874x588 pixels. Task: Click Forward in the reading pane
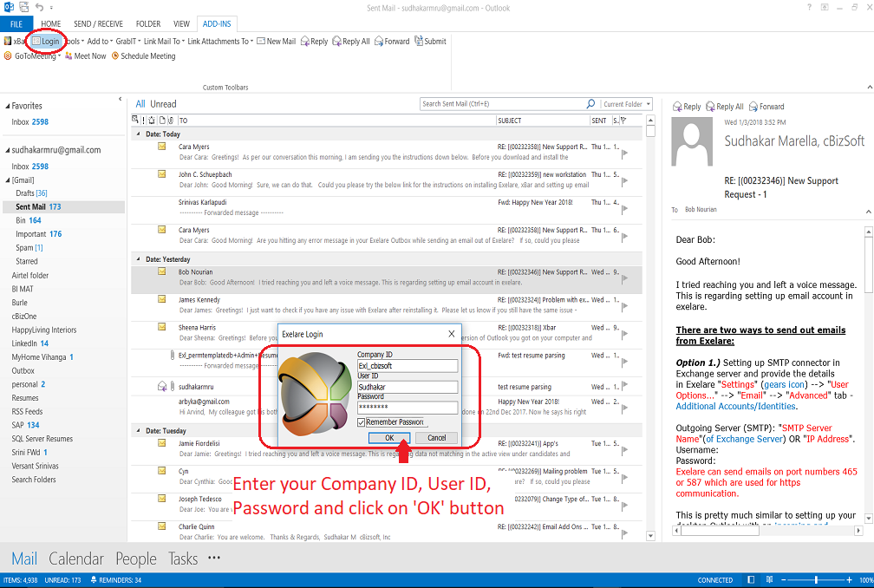pos(766,107)
